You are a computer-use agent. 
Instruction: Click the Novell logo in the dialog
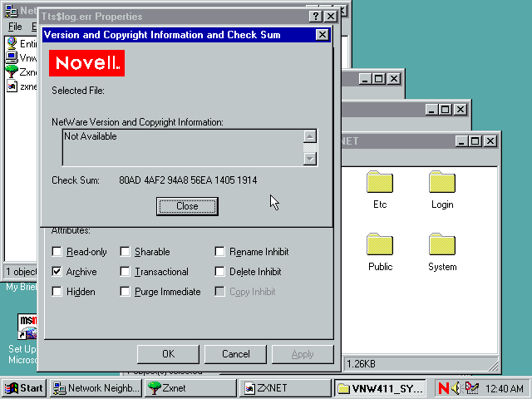pos(86,63)
